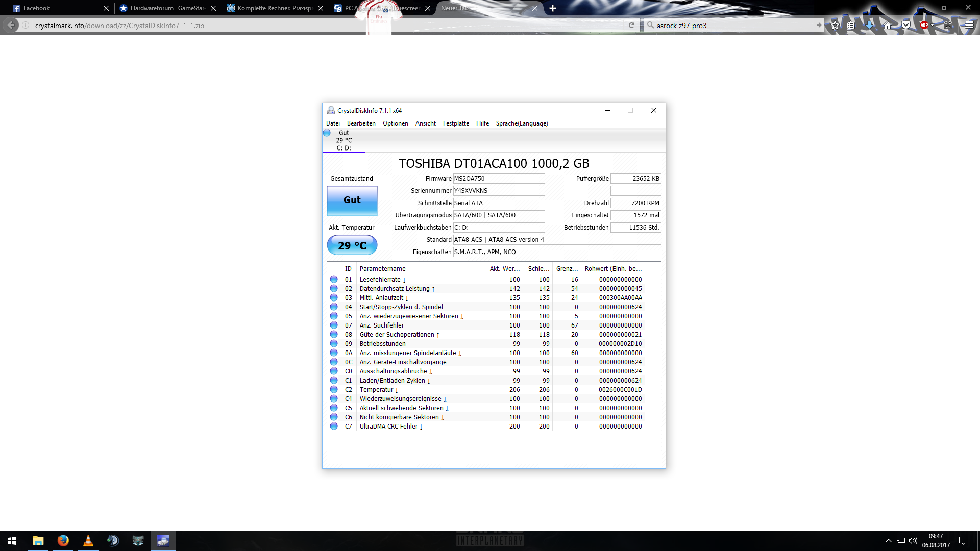Click CrystalDiskInfo taskbar icon
Viewport: 980px width, 551px height.
(x=163, y=541)
